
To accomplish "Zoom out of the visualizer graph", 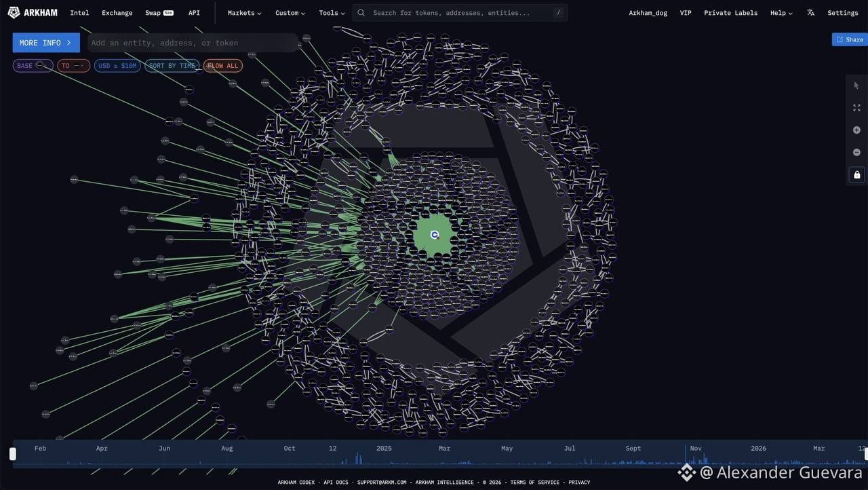I will pyautogui.click(x=856, y=153).
